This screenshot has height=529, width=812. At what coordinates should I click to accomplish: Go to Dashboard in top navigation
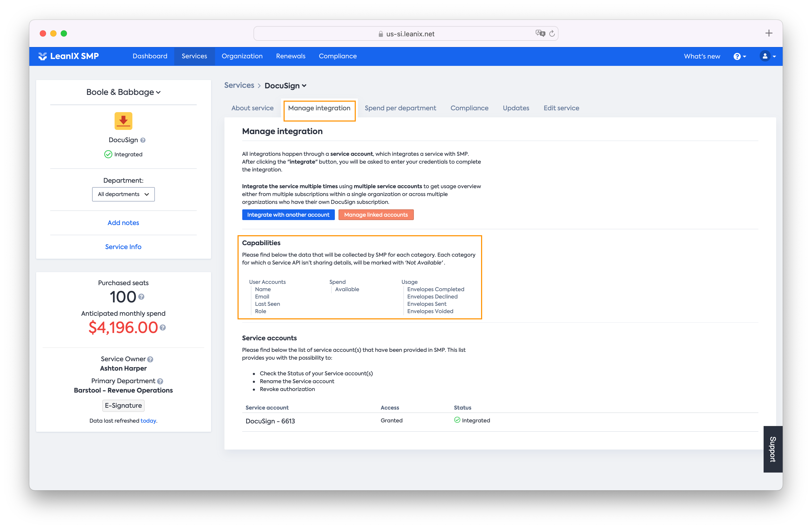[x=150, y=56]
